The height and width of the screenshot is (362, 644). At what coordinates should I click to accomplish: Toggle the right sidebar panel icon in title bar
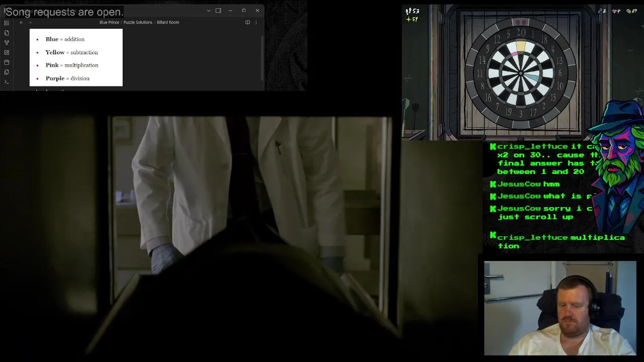pyautogui.click(x=218, y=11)
